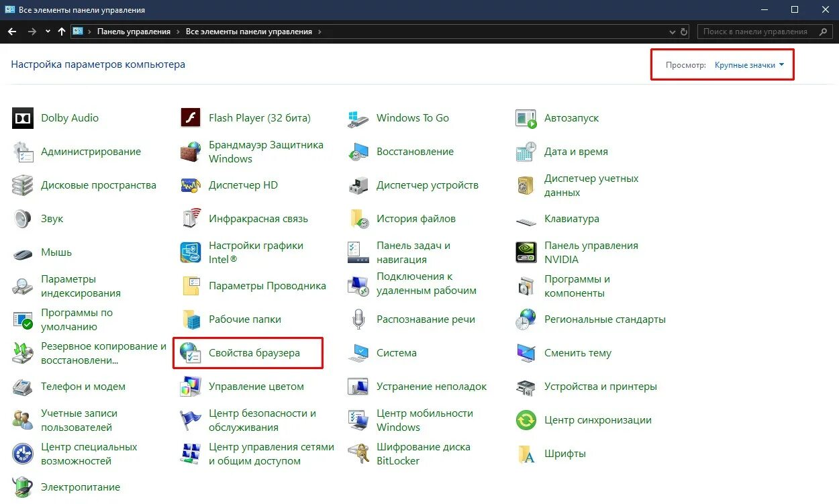Open the Управление цветом icon
Image resolution: width=839 pixels, height=504 pixels.
click(x=191, y=387)
